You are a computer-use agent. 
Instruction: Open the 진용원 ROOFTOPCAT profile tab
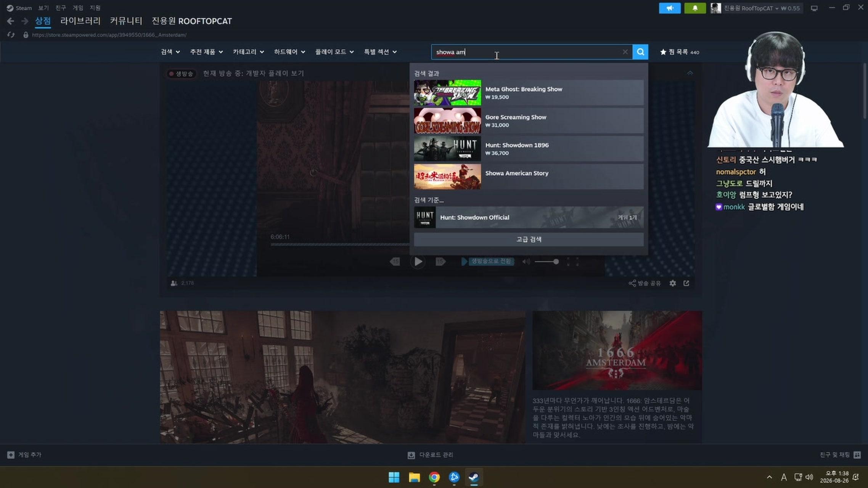click(x=192, y=21)
